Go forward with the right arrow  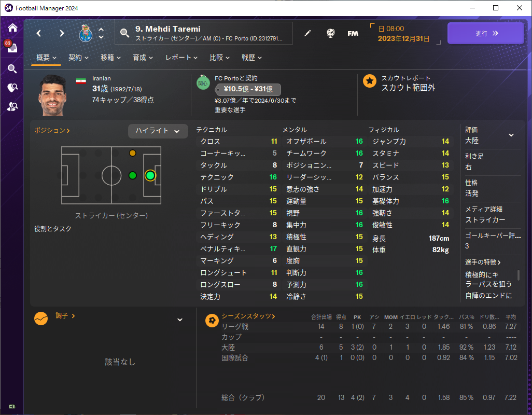pyautogui.click(x=62, y=33)
